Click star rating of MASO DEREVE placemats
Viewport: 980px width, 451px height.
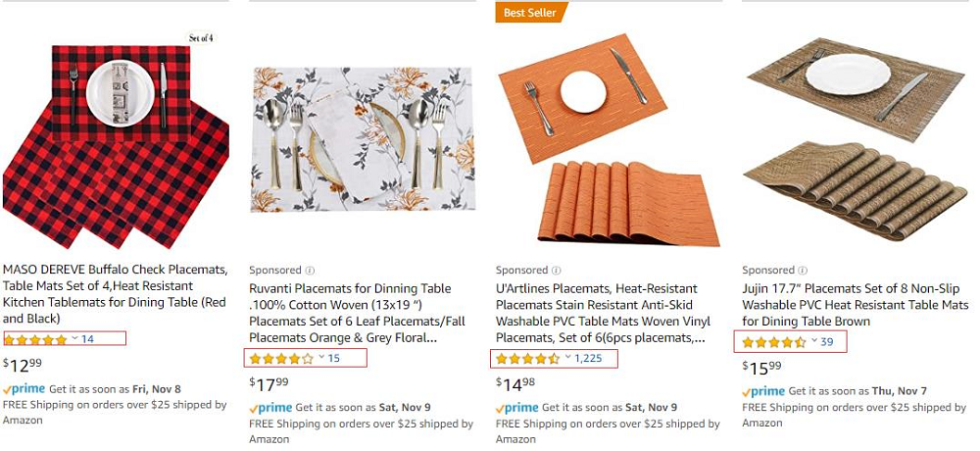35,339
